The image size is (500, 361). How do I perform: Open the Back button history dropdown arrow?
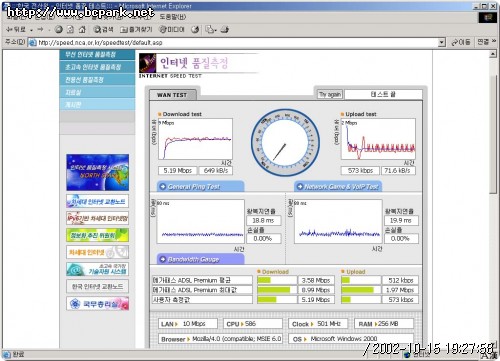coord(31,30)
